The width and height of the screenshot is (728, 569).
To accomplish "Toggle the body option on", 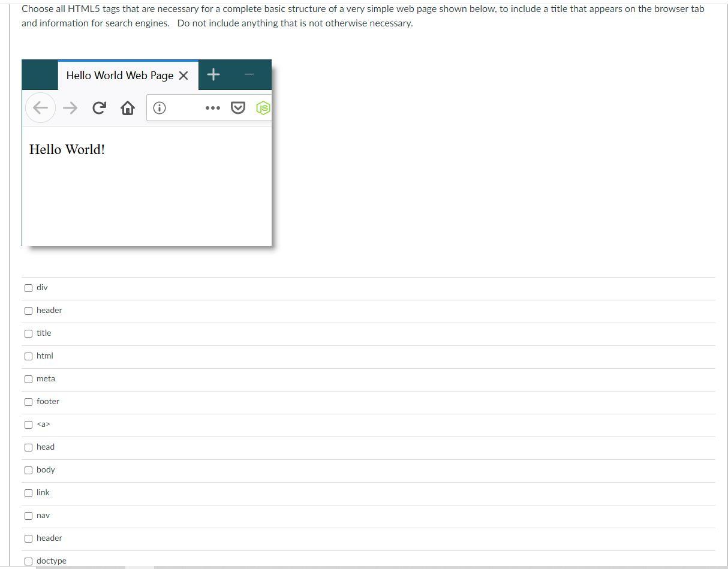I will coord(28,470).
